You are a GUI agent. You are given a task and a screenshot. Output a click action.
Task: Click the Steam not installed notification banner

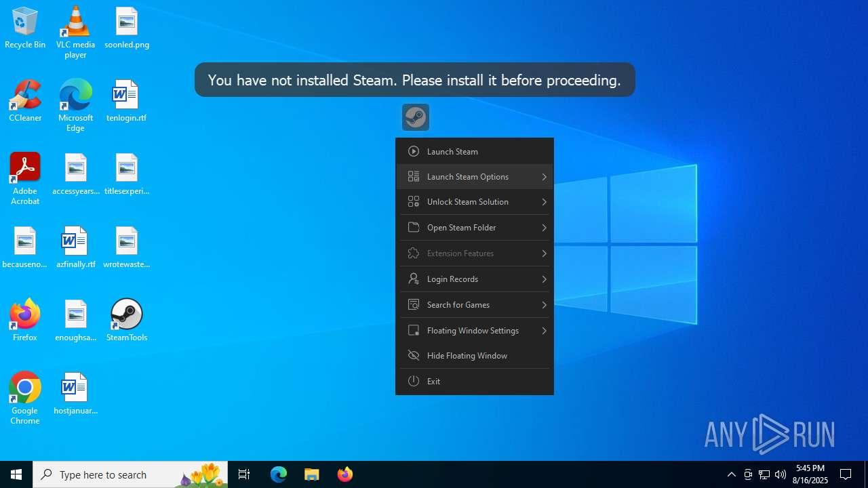click(414, 80)
